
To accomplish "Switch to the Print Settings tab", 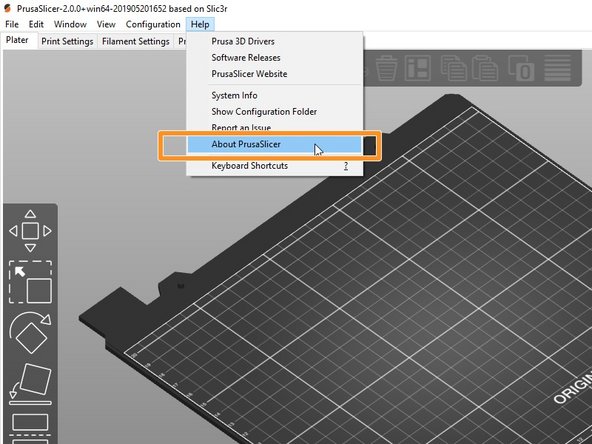I will click(67, 41).
